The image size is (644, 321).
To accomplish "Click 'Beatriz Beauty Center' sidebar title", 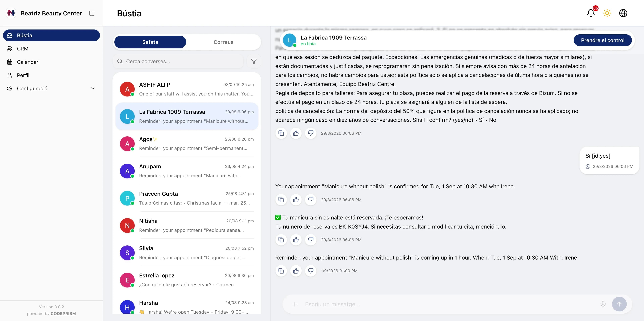I will 51,13.
